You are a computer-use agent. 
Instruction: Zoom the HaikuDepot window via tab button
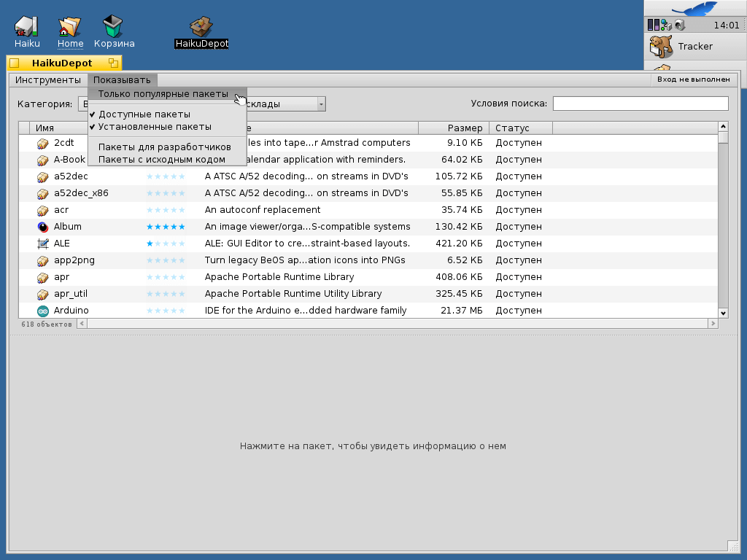click(113, 63)
